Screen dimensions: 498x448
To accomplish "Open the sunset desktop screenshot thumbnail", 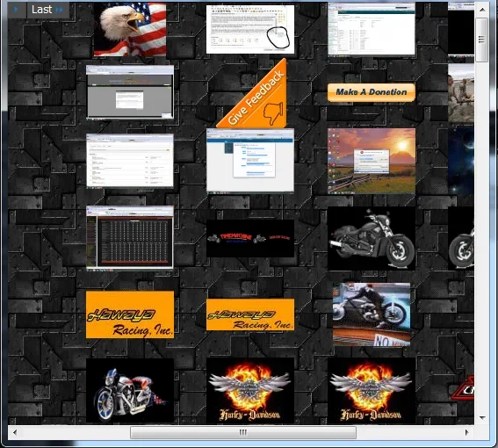I will point(372,161).
